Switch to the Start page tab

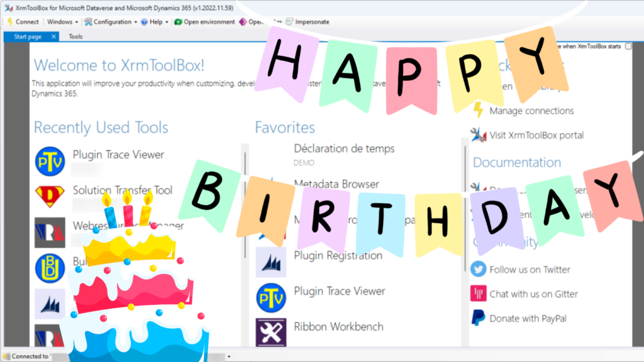(x=28, y=36)
